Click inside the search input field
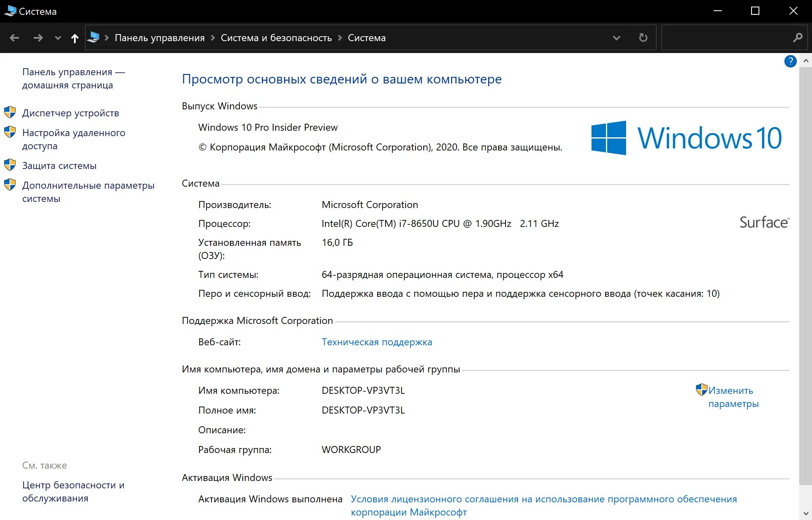Image resolution: width=812 pixels, height=520 pixels. click(x=724, y=38)
